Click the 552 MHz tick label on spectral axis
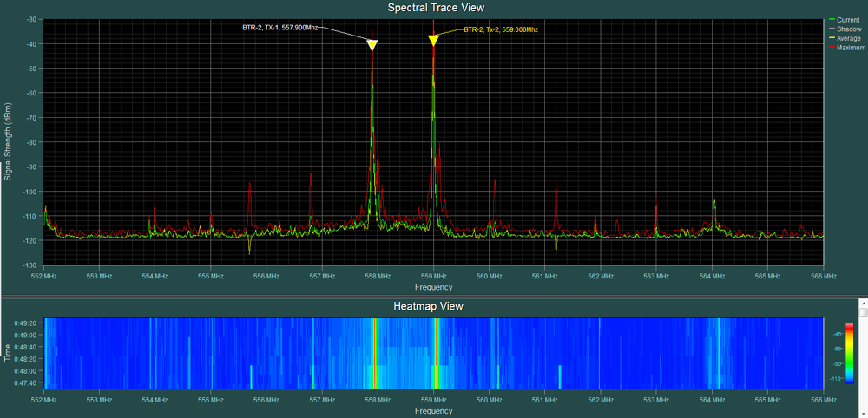868x418 pixels. click(x=43, y=276)
